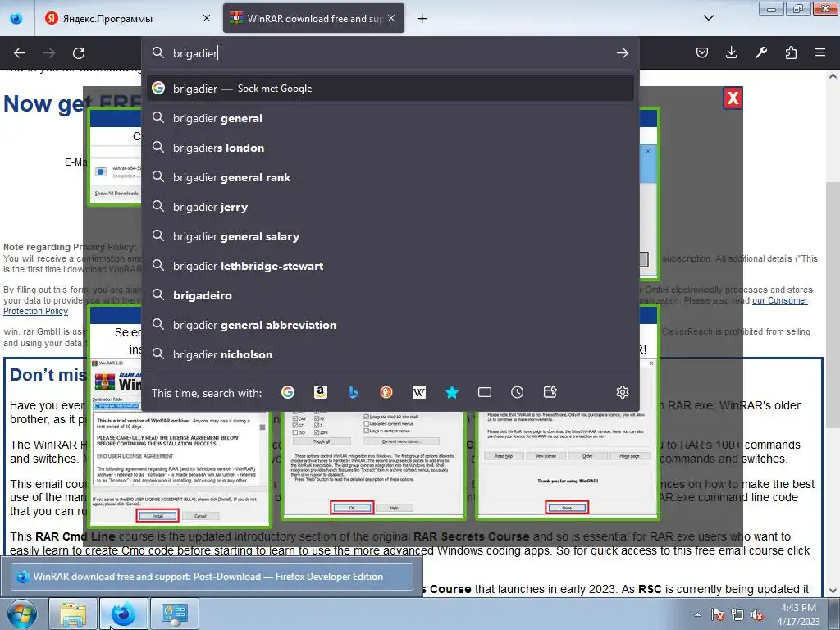Open the Action Center flag tray icon
Screen dimensions: 840x630
[718, 615]
